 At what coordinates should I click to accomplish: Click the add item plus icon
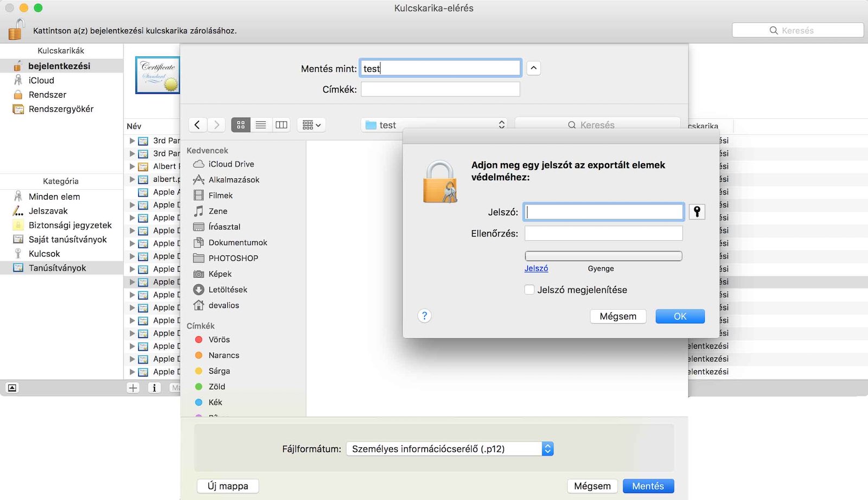tap(133, 387)
